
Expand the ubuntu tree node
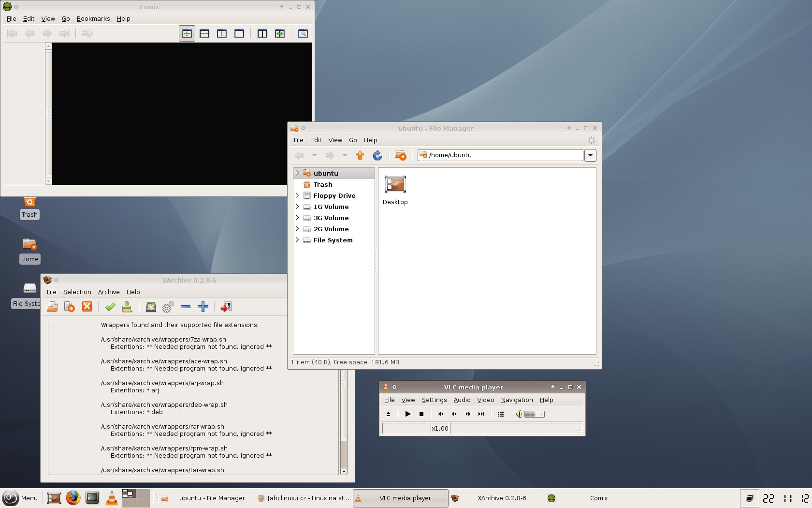pos(297,173)
